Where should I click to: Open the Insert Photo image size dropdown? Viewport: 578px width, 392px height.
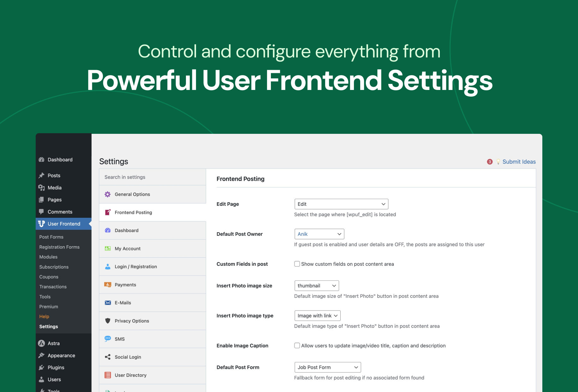point(316,286)
